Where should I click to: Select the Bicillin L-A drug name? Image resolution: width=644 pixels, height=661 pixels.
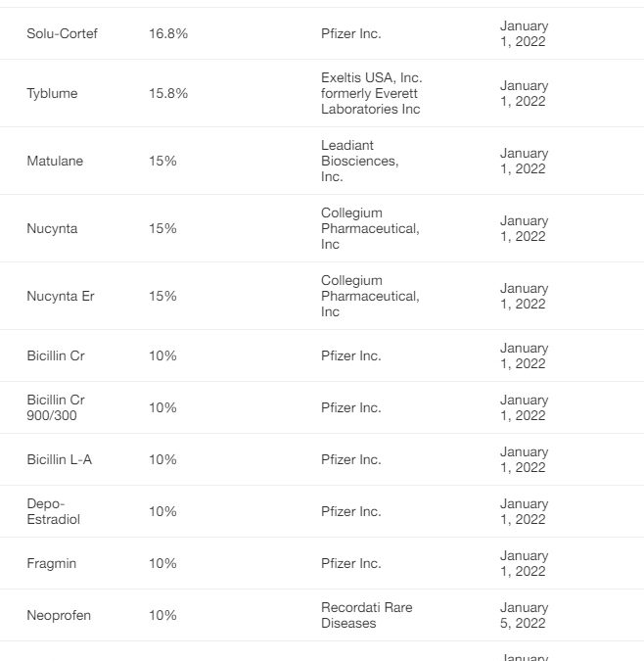(59, 460)
